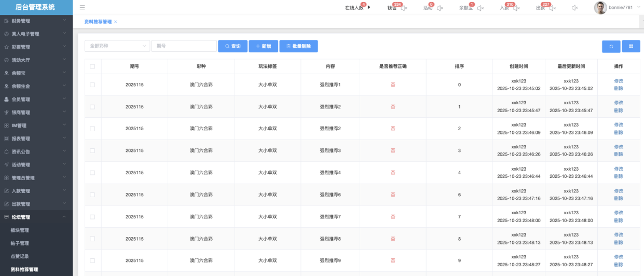Click the bonnie7781 user avatar
Viewport: 644px width, 276px height.
point(600,8)
